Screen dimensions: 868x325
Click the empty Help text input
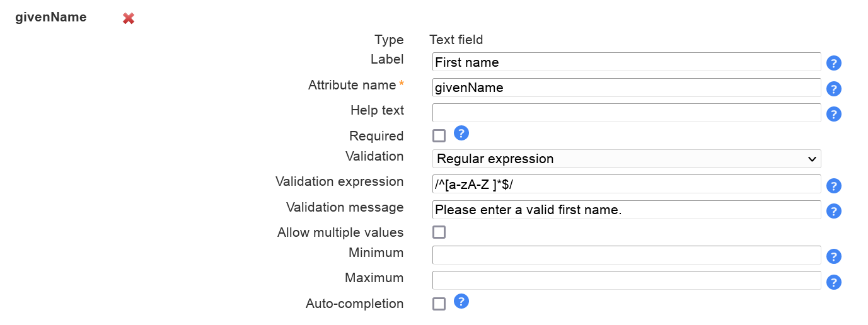tap(627, 113)
